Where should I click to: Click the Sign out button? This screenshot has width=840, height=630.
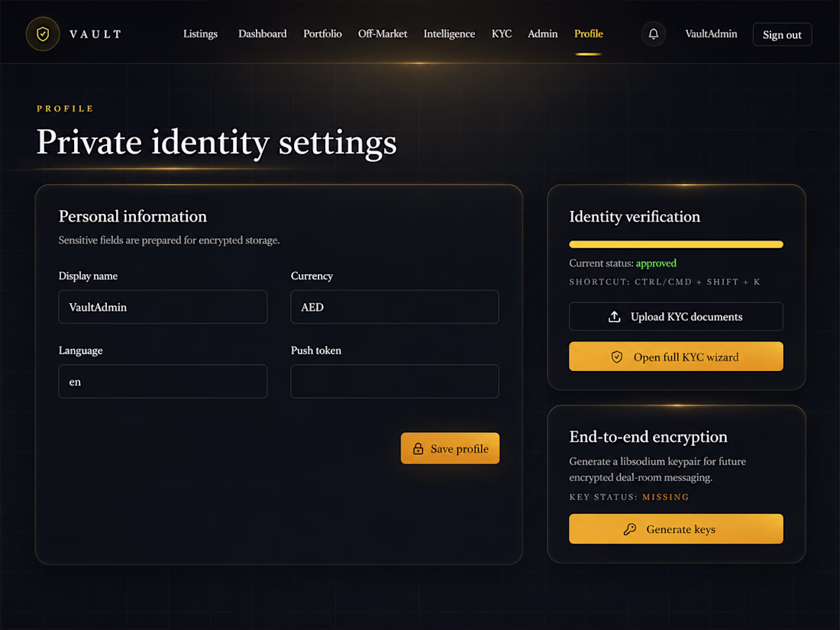click(x=782, y=34)
